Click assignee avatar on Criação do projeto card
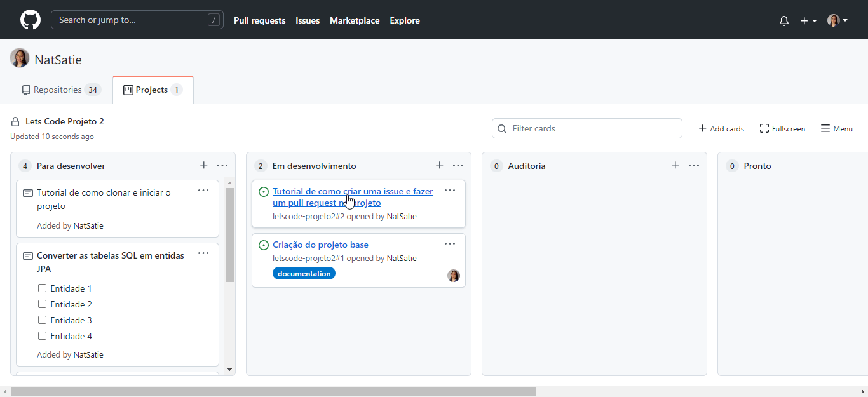868x397 pixels. (x=454, y=276)
